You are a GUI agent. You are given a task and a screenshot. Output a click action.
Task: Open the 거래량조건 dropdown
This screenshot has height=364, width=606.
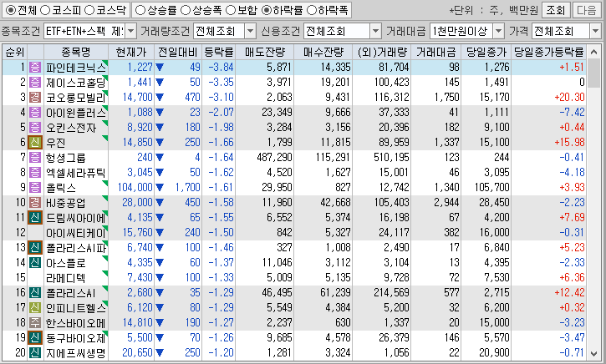[251, 31]
